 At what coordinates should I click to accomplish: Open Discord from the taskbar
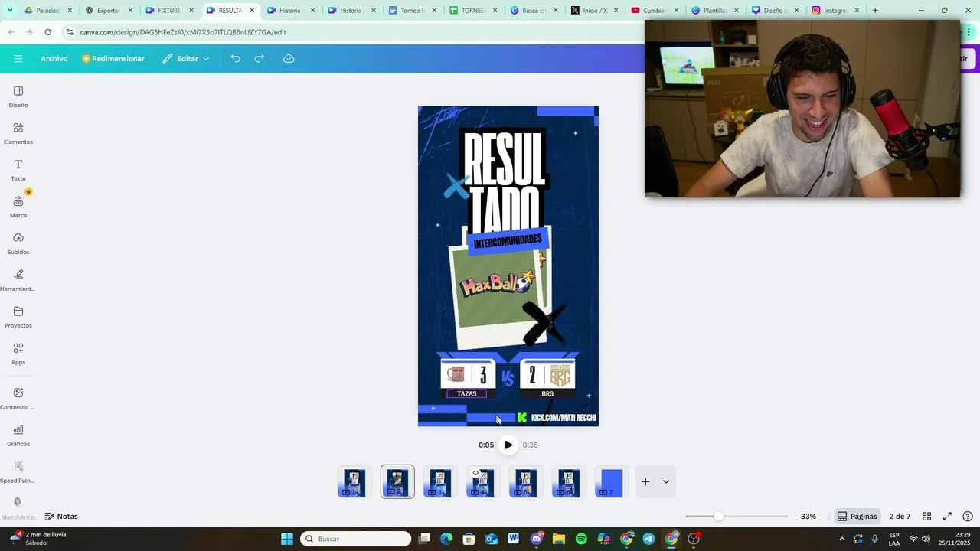pyautogui.click(x=536, y=539)
